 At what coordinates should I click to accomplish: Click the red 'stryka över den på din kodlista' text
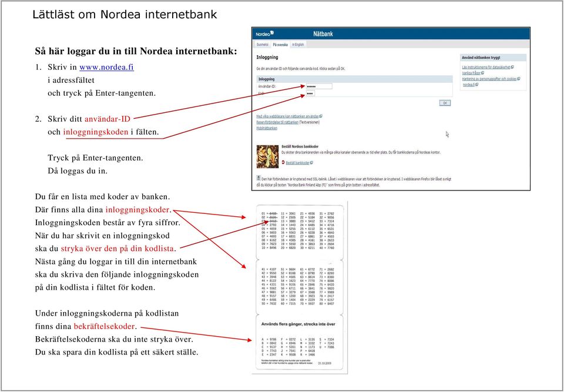tap(117, 249)
